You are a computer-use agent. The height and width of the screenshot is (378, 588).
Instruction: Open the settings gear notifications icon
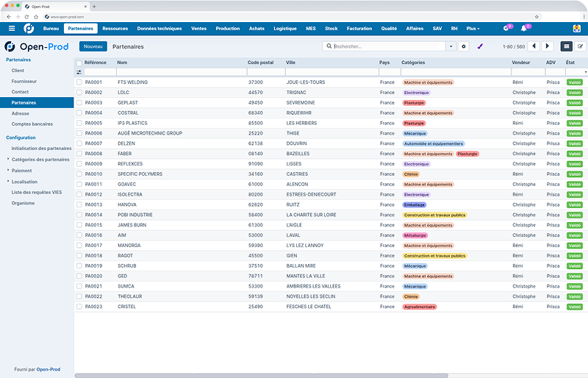tap(506, 29)
